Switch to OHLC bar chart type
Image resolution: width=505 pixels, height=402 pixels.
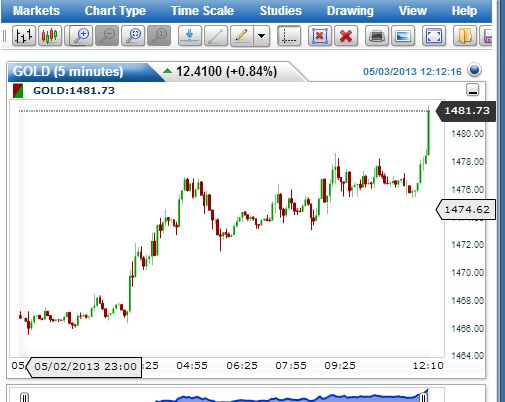click(24, 35)
